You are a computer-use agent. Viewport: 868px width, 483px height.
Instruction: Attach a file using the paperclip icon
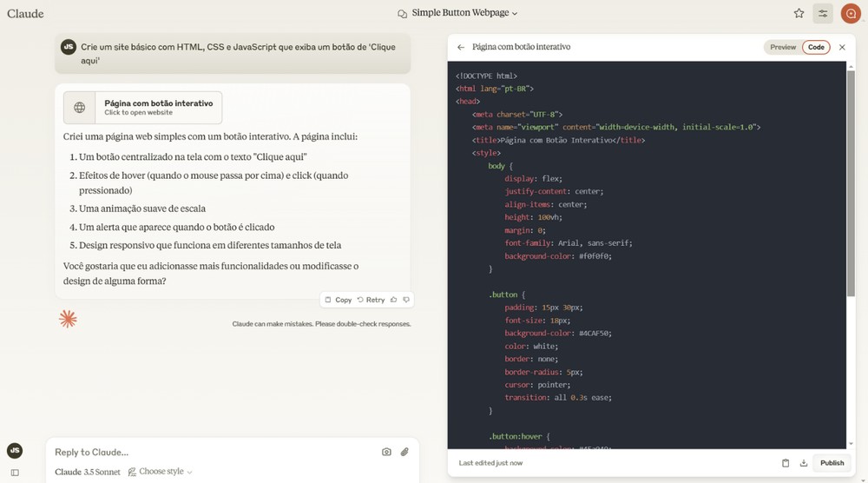tap(404, 452)
